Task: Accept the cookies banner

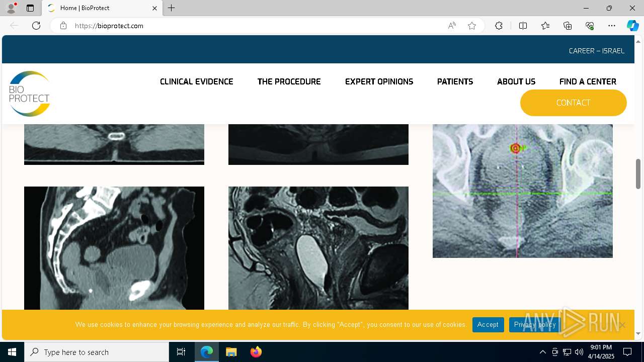Action: pyautogui.click(x=488, y=325)
